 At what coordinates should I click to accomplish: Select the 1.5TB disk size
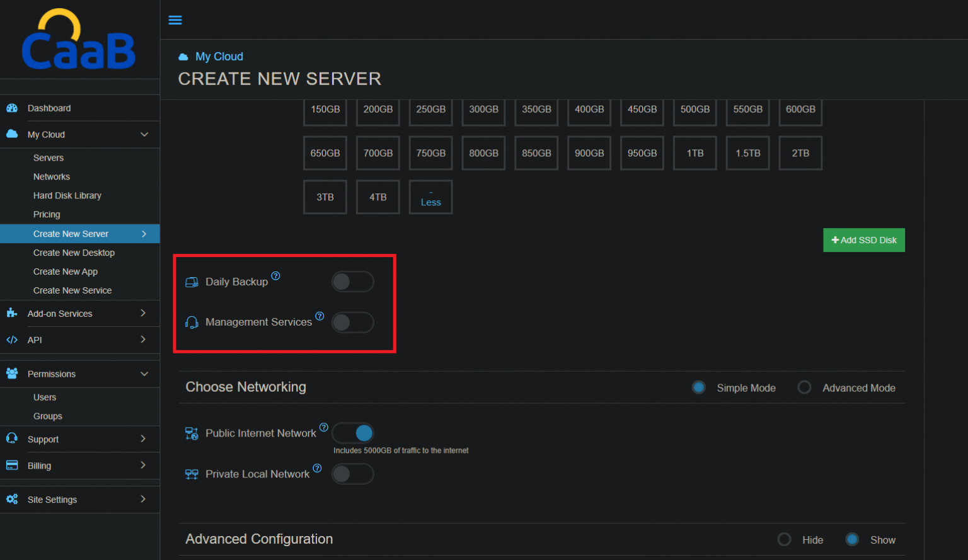click(x=748, y=153)
